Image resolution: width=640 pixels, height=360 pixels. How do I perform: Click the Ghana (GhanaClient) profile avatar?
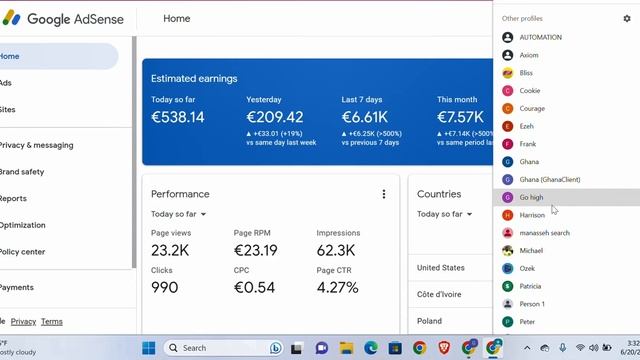click(x=507, y=180)
